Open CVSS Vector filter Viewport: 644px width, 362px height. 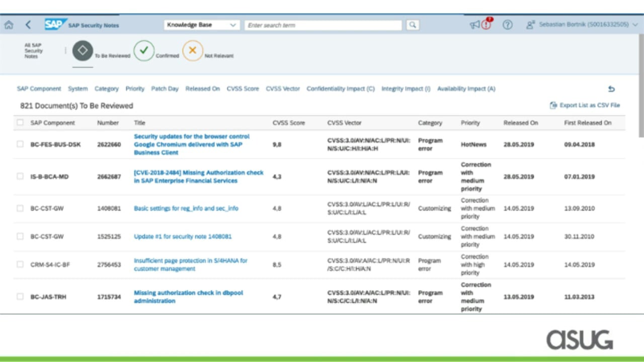coord(283,88)
